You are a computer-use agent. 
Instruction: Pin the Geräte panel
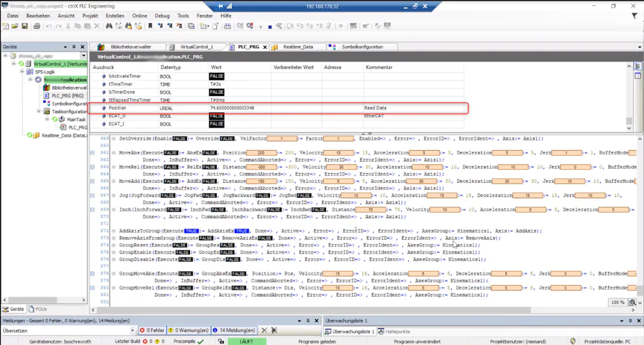click(x=74, y=47)
